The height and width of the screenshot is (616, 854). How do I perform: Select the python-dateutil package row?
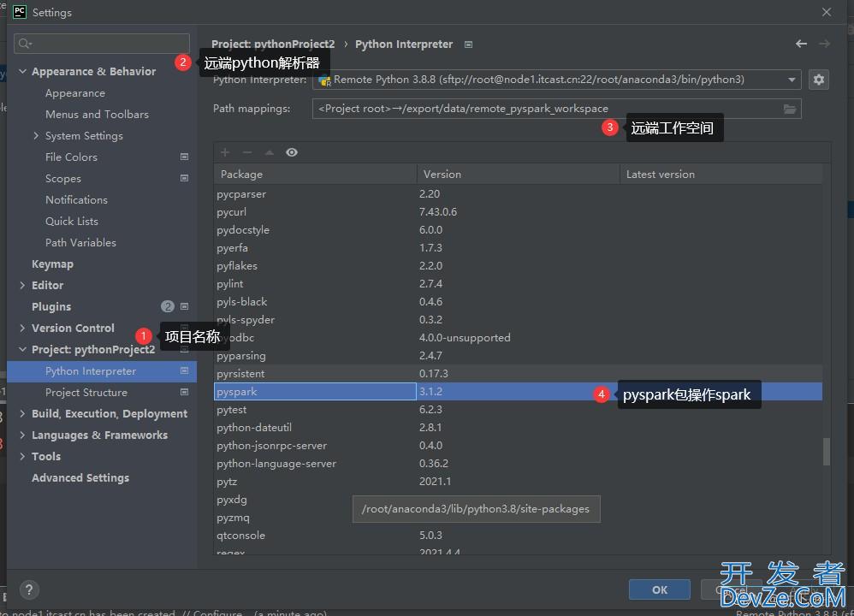click(518, 428)
